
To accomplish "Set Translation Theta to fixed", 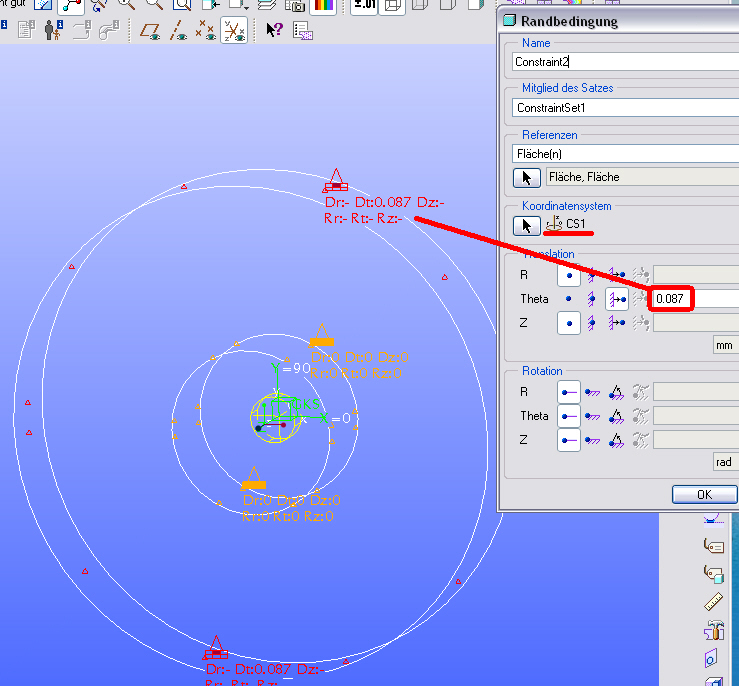I will point(592,299).
